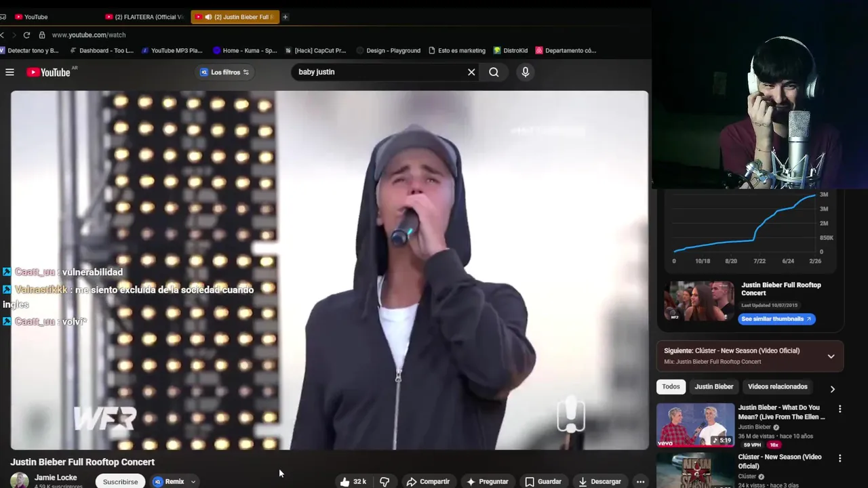Open 'What Do You Mean?' Ellen thumbnail
The image size is (868, 488).
(x=695, y=425)
